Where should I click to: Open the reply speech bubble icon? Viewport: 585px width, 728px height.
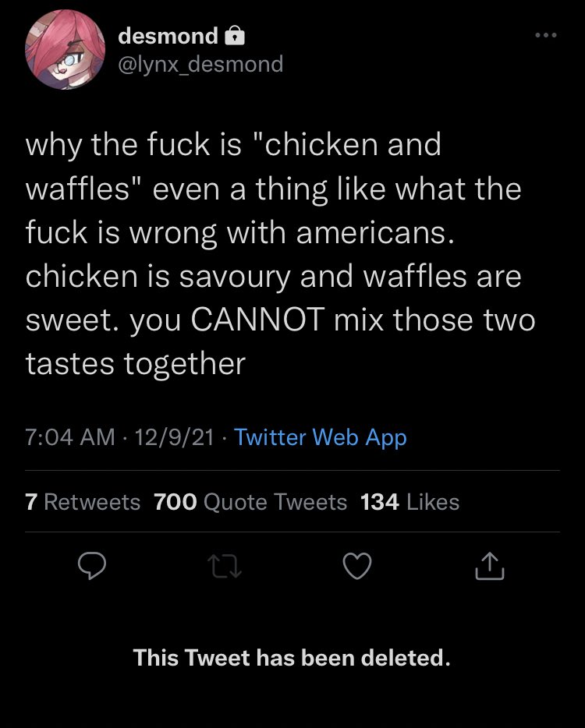pos(92,567)
